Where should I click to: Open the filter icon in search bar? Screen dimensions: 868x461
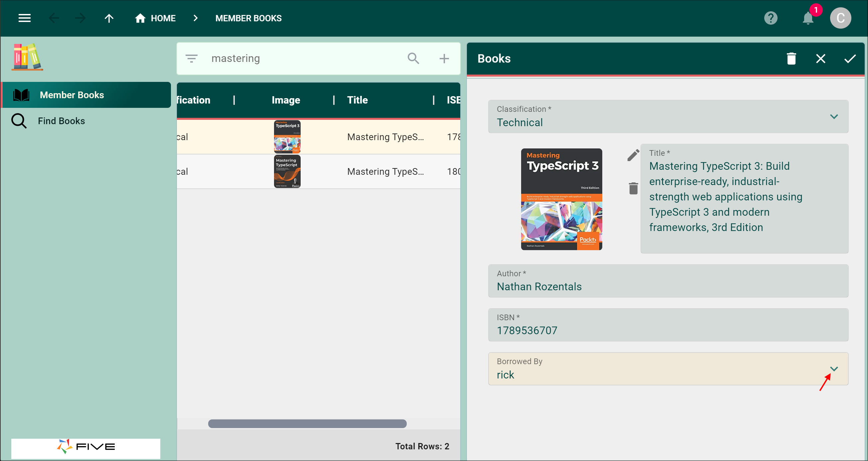tap(191, 59)
